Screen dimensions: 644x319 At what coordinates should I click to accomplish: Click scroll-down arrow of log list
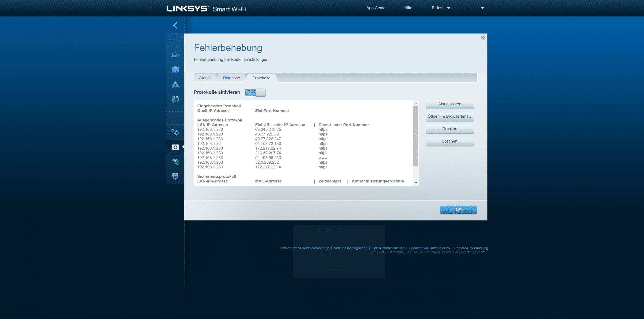(x=416, y=183)
